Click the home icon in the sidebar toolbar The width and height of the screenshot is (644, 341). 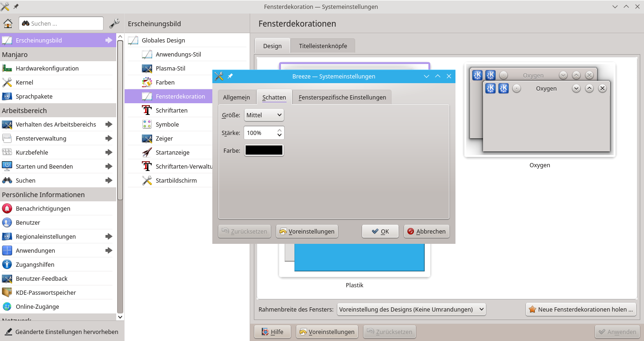pyautogui.click(x=8, y=23)
